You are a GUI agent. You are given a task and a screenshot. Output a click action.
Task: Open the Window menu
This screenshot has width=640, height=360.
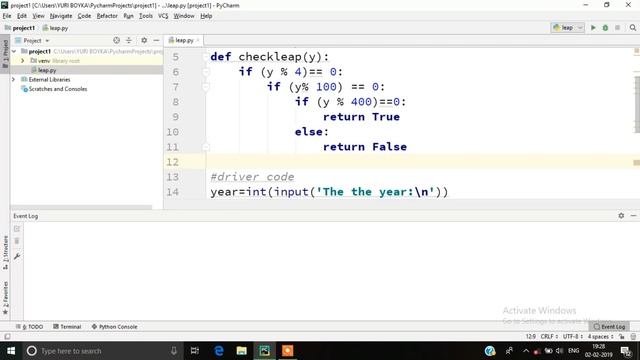(184, 16)
